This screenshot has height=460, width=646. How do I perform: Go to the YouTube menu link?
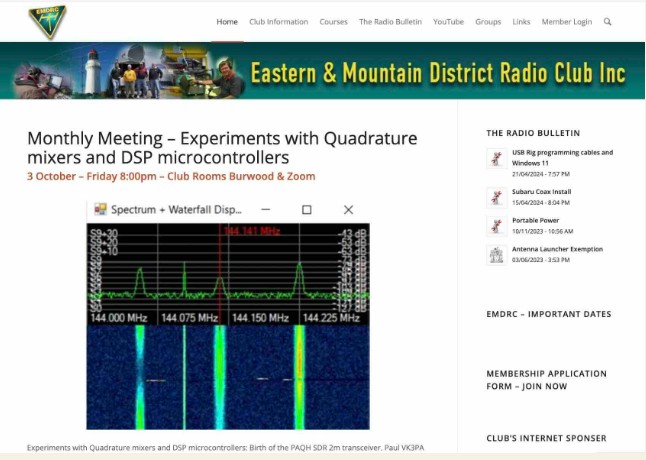(x=448, y=22)
